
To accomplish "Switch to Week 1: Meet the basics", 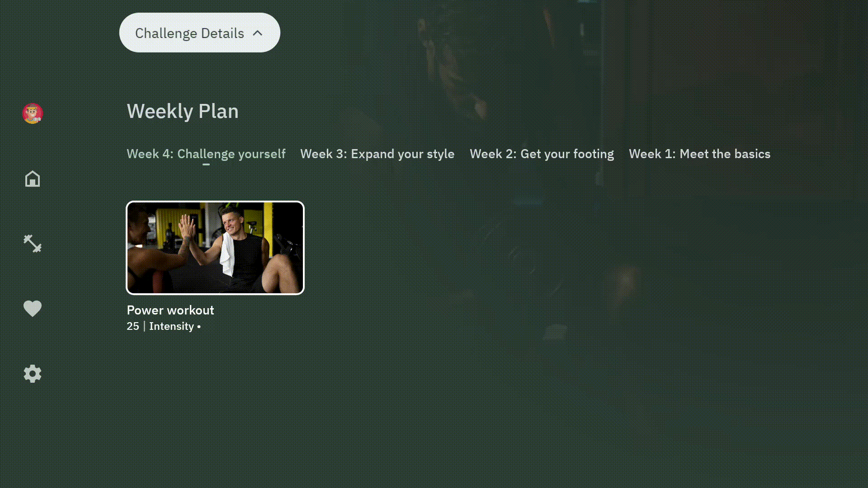I will pyautogui.click(x=699, y=154).
